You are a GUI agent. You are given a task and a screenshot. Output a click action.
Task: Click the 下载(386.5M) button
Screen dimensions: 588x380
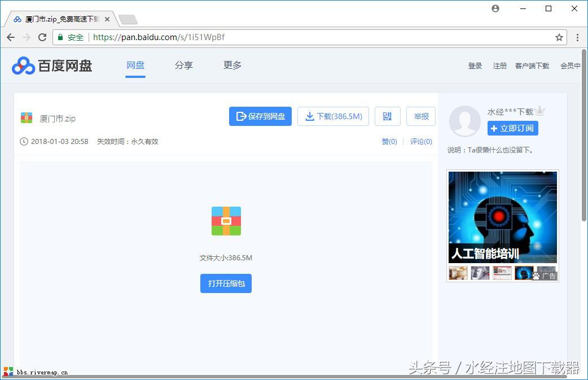333,116
